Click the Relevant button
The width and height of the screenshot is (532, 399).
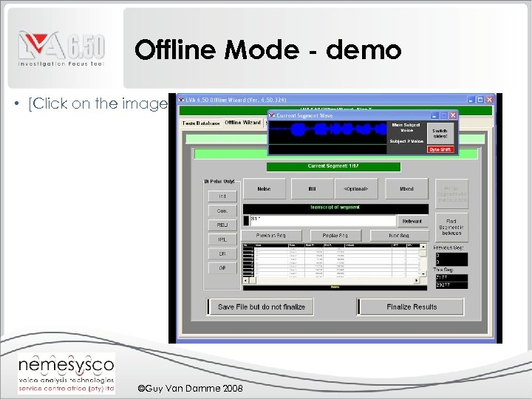[412, 221]
